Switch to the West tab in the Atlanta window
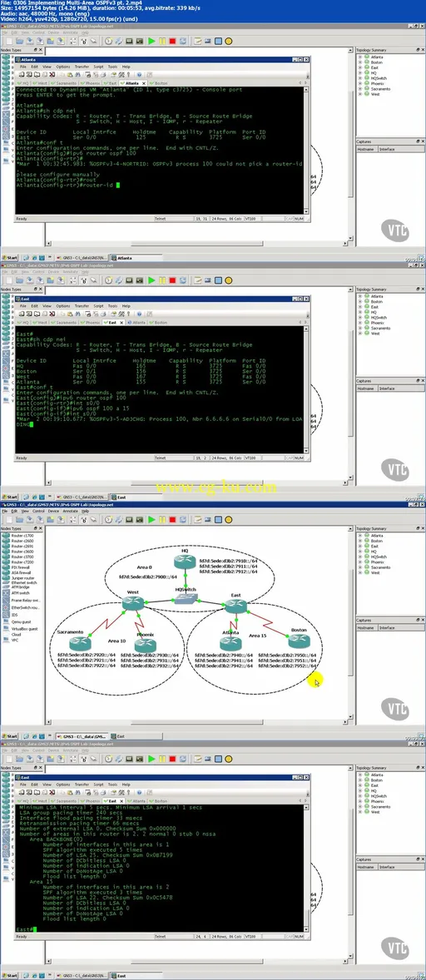Viewport: 426px width, 980px height. click(x=42, y=83)
